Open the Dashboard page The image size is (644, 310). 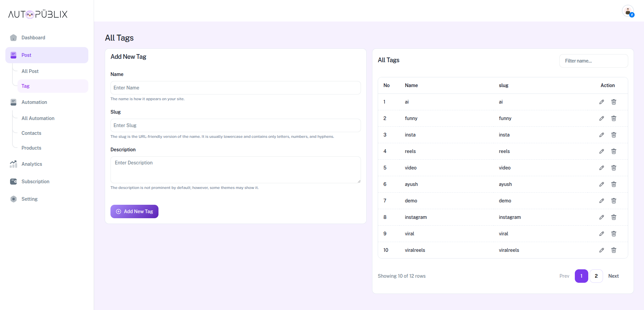(x=33, y=38)
